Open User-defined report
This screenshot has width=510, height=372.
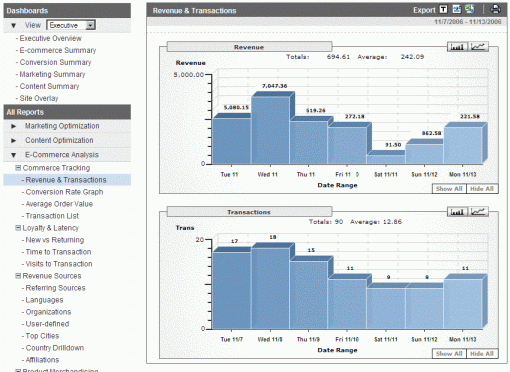[x=47, y=324]
